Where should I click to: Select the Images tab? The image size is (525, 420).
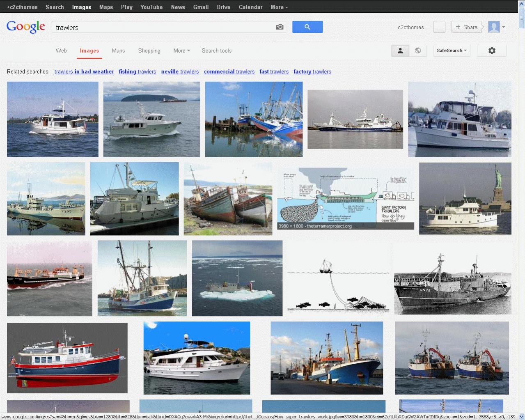pyautogui.click(x=89, y=50)
